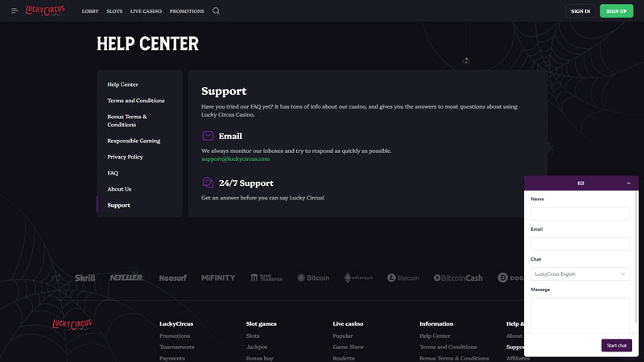Open the Slots menu item

tap(114, 11)
